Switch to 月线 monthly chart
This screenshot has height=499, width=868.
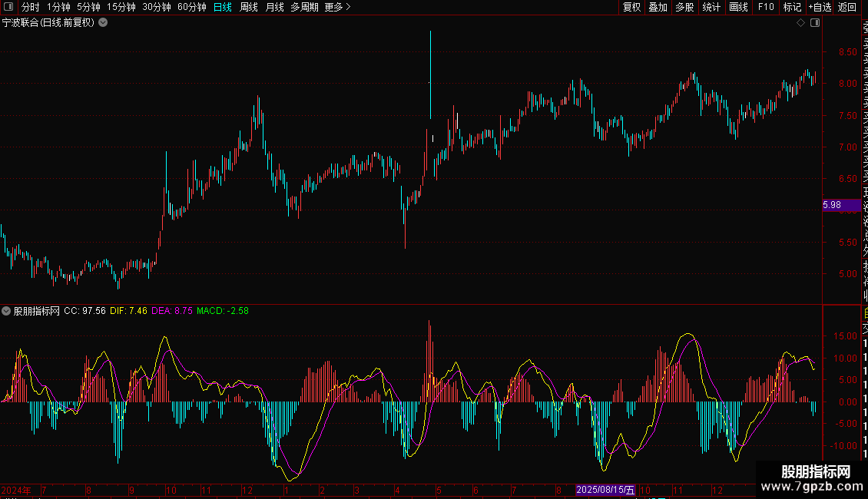(x=274, y=7)
